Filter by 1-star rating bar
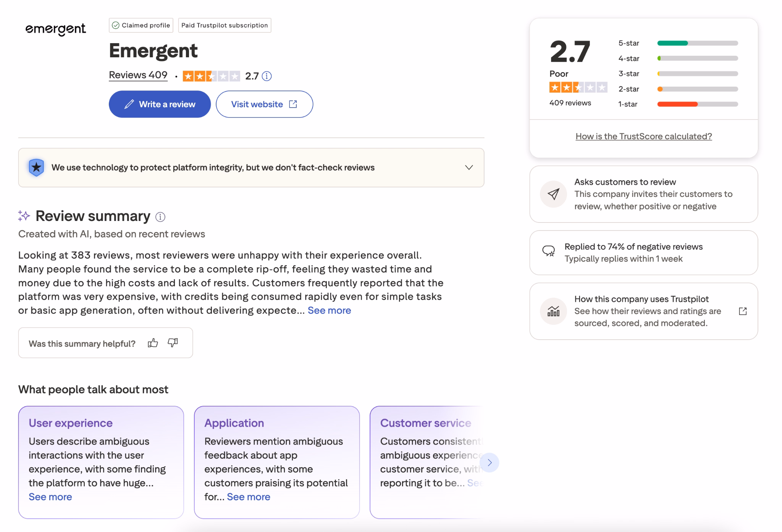This screenshot has width=782, height=532. [x=698, y=104]
